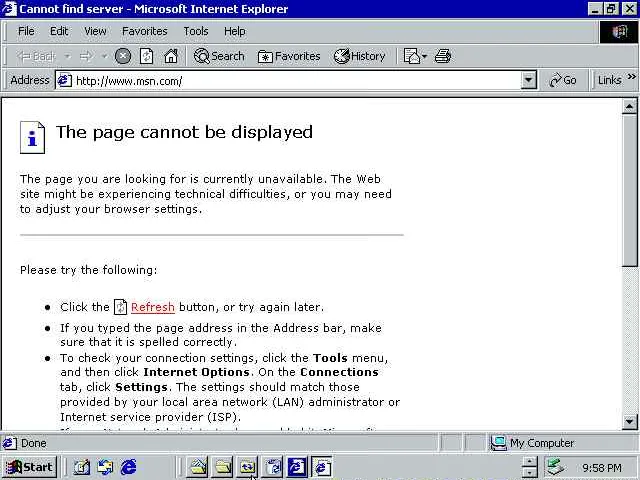Screen dimensions: 640x480
Task: Open the Favorites menu
Action: pyautogui.click(x=144, y=31)
